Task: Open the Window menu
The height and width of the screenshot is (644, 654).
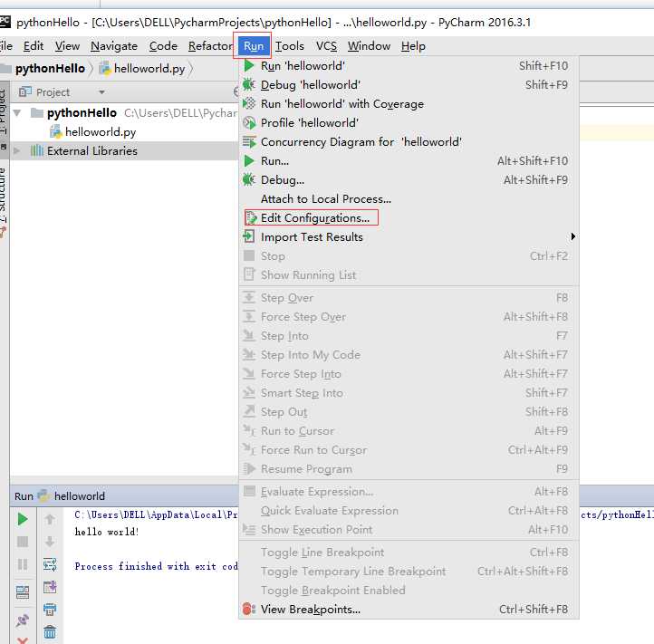Action: pos(370,46)
